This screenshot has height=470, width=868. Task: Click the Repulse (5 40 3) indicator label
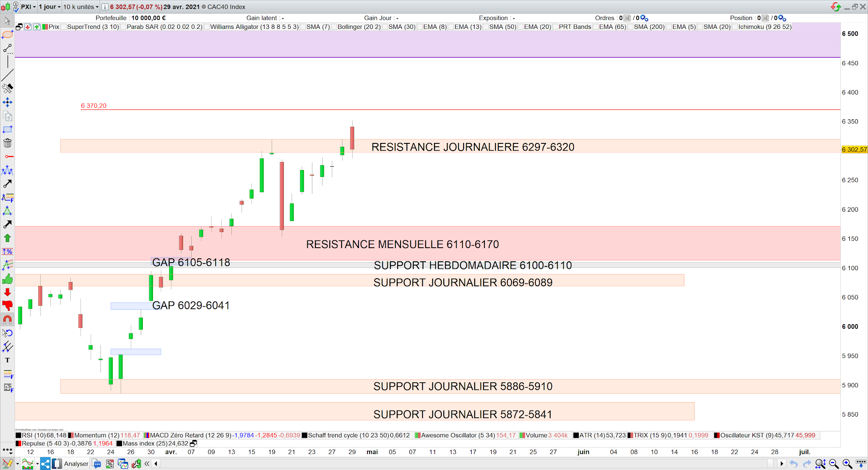pyautogui.click(x=45, y=443)
